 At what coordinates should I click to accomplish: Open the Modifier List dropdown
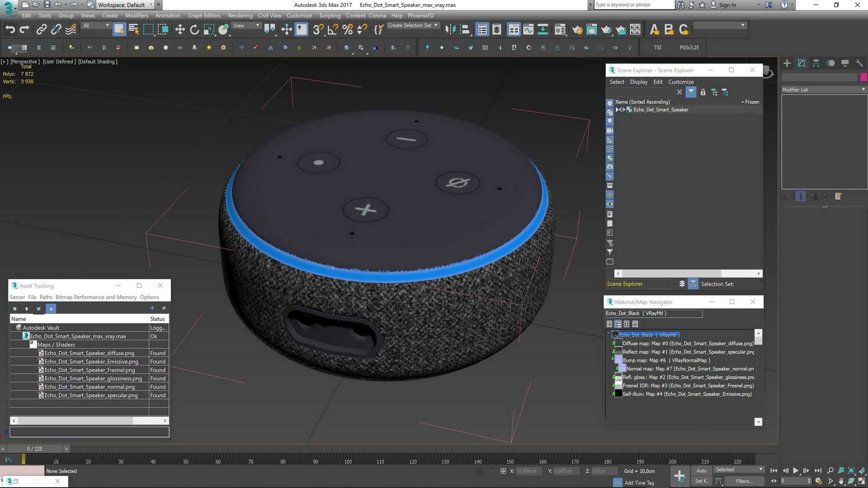[x=824, y=89]
